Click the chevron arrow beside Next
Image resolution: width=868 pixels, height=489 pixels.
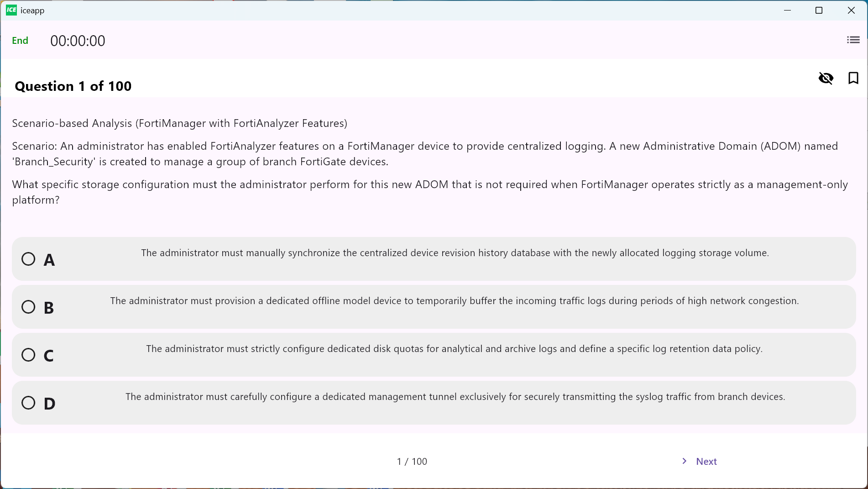coord(684,461)
